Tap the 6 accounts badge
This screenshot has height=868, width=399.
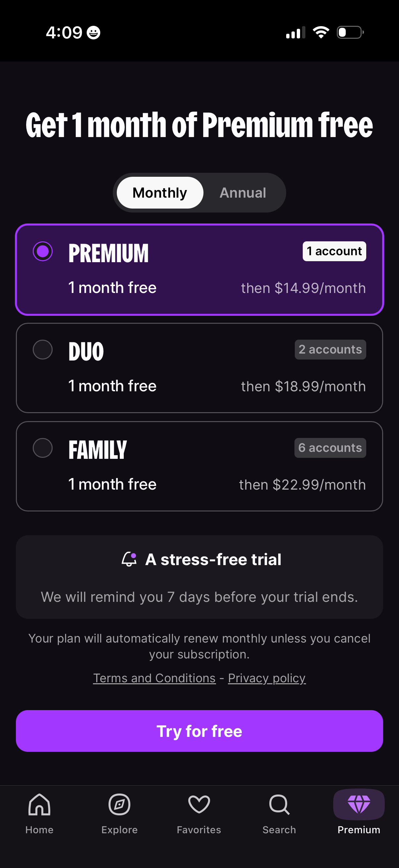[330, 448]
